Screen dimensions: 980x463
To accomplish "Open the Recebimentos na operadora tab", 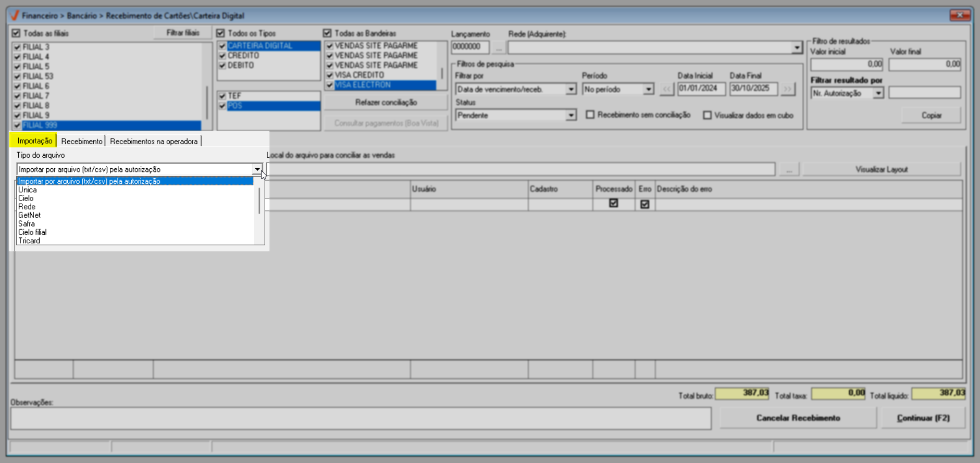I will tap(154, 141).
